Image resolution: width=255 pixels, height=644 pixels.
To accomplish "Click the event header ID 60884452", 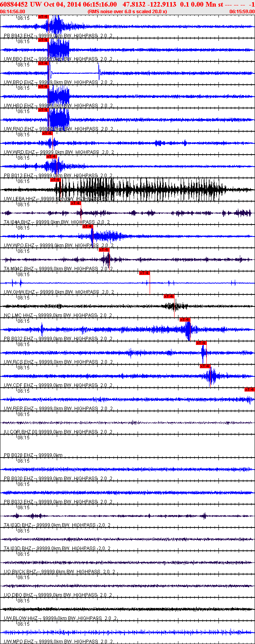I will [x=14, y=4].
